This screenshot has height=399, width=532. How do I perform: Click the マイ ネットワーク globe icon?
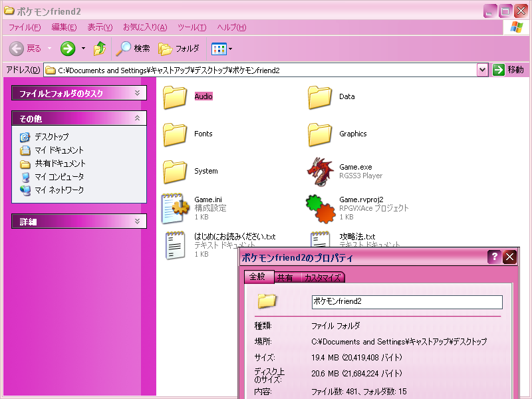pos(25,190)
